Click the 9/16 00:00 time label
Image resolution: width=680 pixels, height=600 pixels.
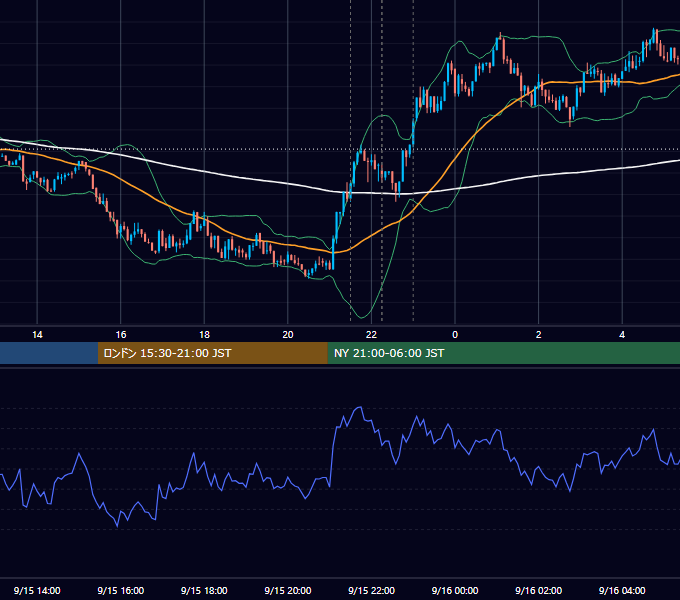click(x=455, y=590)
